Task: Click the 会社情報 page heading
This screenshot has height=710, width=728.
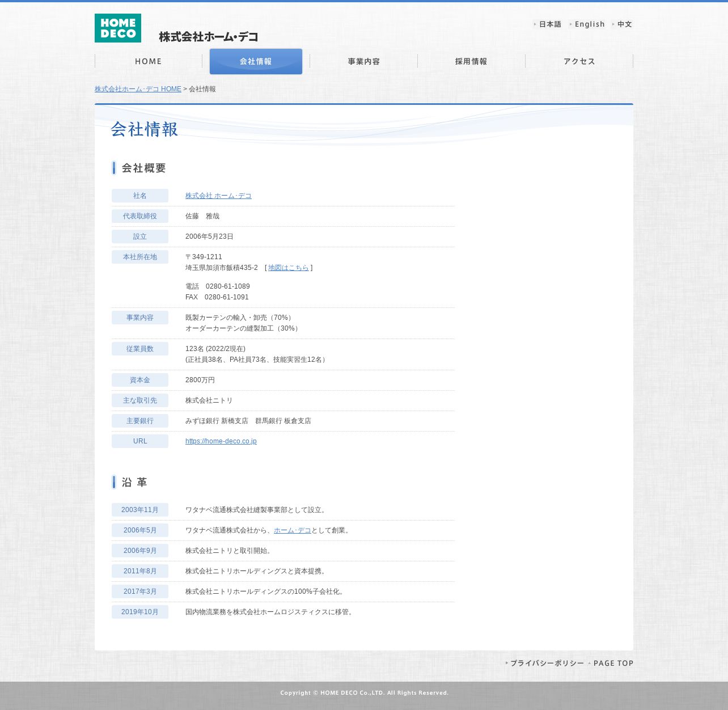Action: [145, 129]
